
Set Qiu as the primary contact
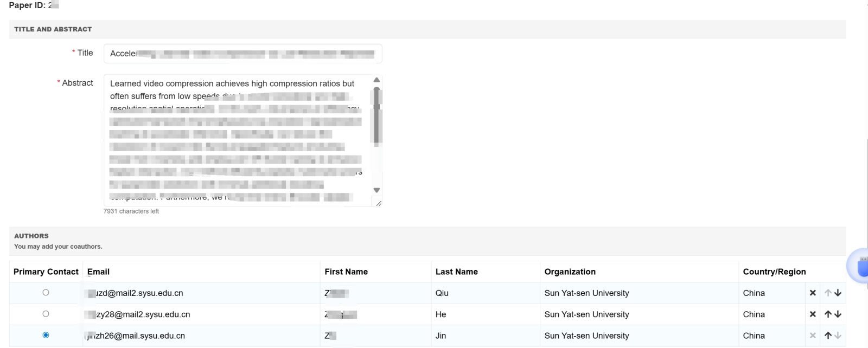(x=46, y=293)
